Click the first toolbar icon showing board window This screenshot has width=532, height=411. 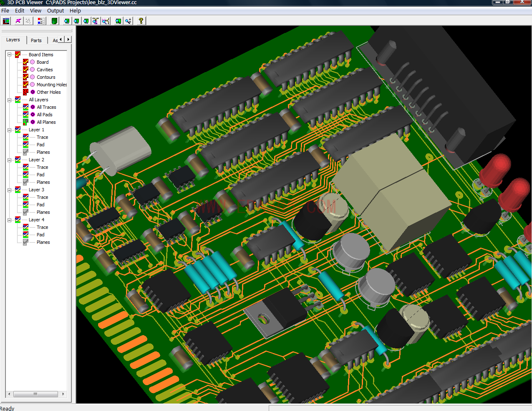click(6, 21)
